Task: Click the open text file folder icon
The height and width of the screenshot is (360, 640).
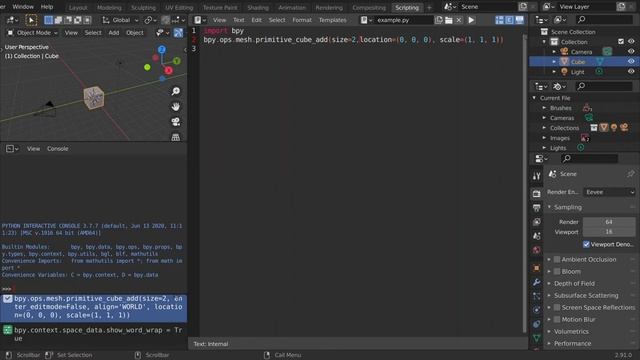Action: (x=449, y=20)
